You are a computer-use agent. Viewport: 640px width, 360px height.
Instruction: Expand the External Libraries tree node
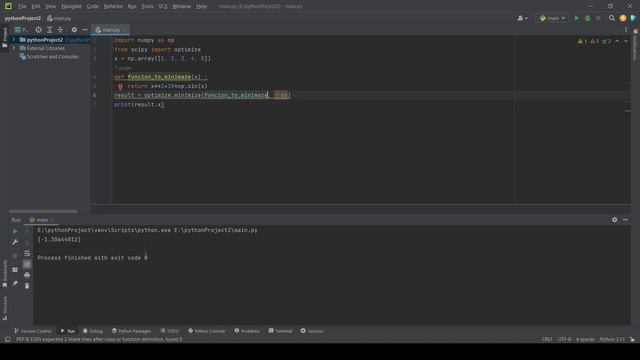point(13,48)
